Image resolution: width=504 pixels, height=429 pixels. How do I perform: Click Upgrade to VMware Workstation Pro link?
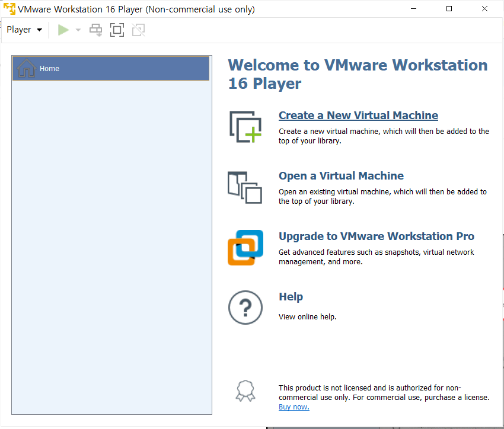coord(377,236)
